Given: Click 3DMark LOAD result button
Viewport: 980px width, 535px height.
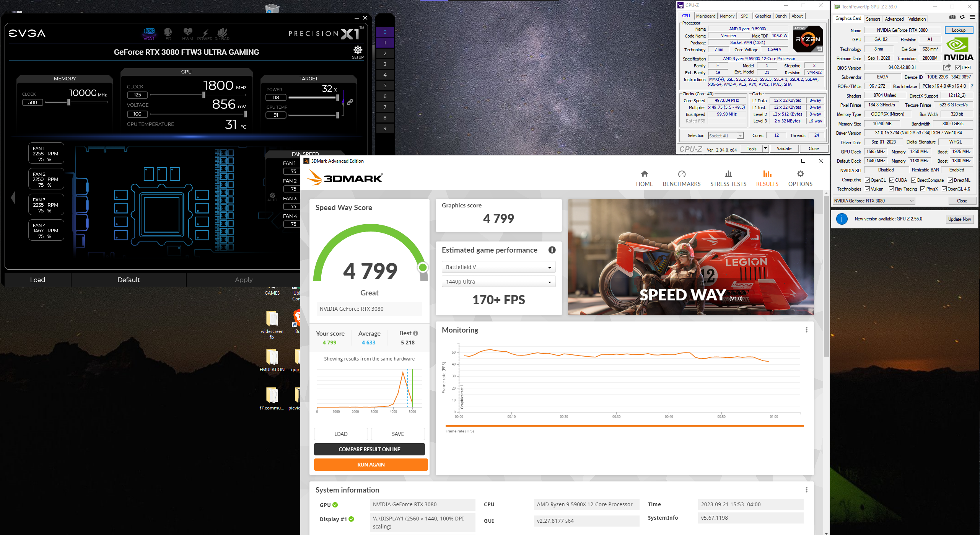Looking at the screenshot, I should click(x=341, y=434).
